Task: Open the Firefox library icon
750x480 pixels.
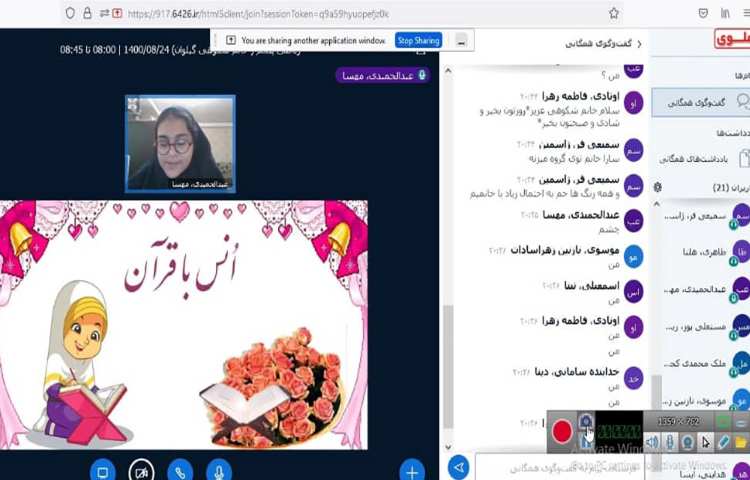Action: coord(725,13)
